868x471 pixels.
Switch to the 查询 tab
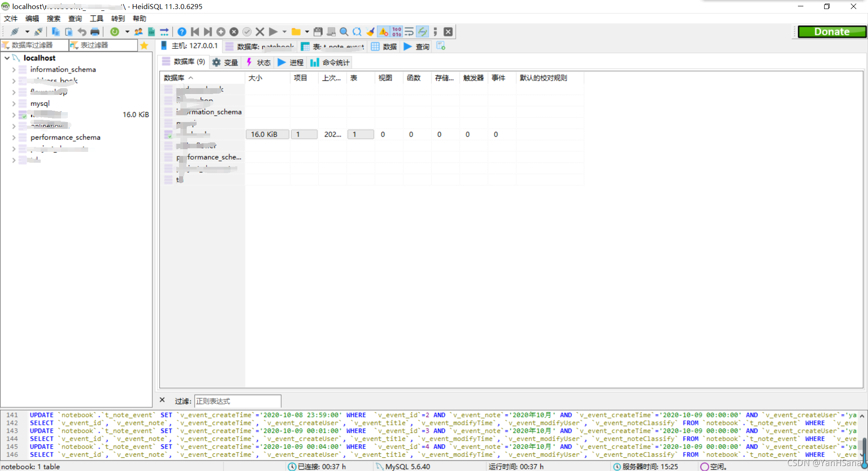[417, 47]
